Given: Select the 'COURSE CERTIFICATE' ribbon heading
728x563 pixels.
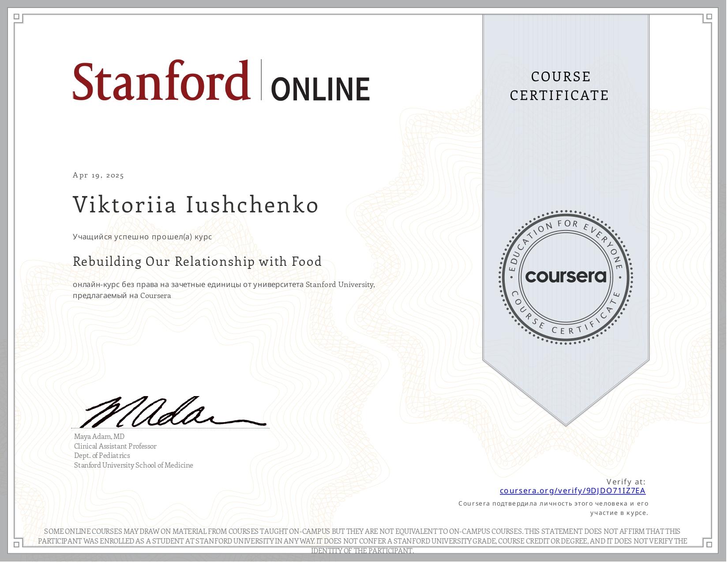Looking at the screenshot, I should 559,86.
